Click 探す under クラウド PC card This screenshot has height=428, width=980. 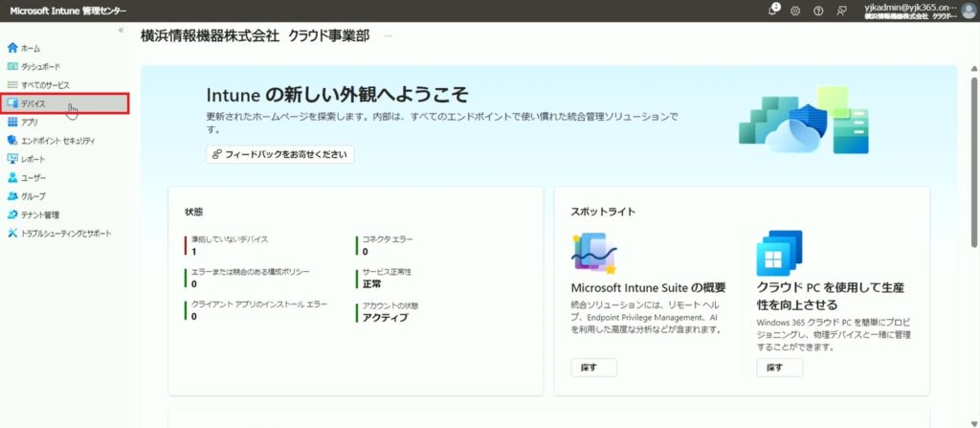tap(779, 368)
